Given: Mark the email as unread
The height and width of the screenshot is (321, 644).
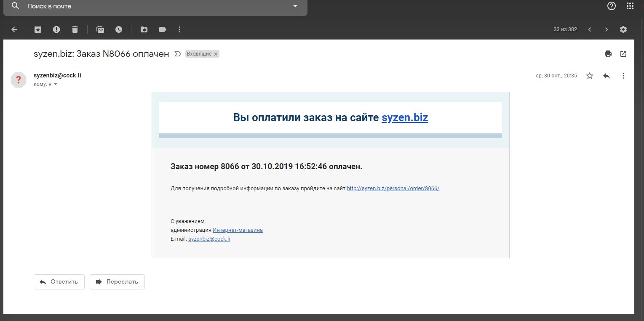Looking at the screenshot, I should 100,29.
